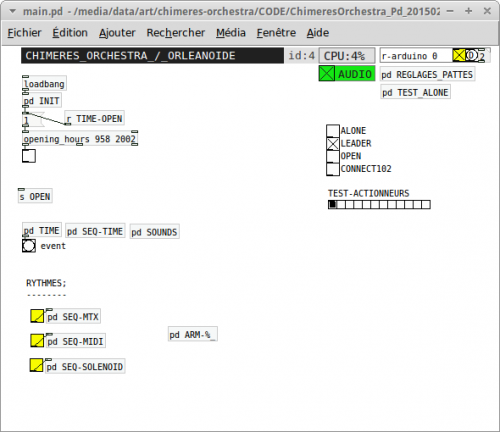This screenshot has height=432, width=500.
Task: Click the pd REGLAGES_PATTES subpatch object
Action: [x=427, y=74]
